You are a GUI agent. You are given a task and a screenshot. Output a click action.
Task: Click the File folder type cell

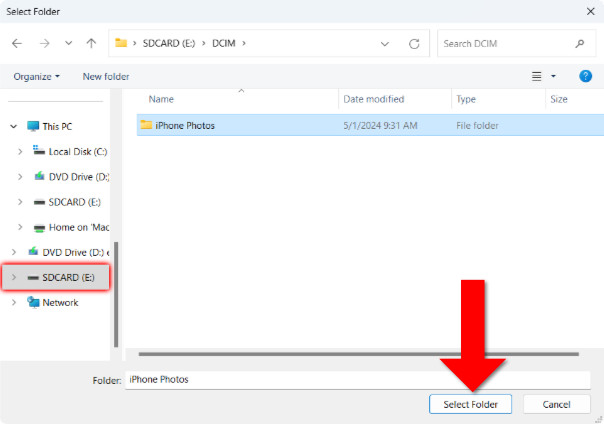(x=477, y=126)
